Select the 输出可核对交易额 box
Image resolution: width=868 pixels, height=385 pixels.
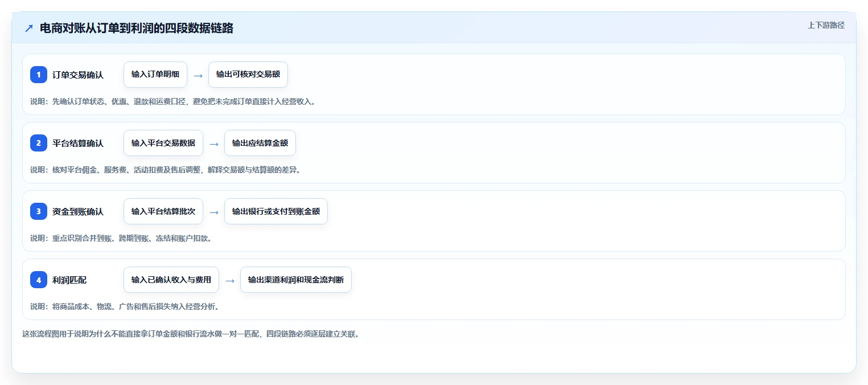(x=248, y=75)
